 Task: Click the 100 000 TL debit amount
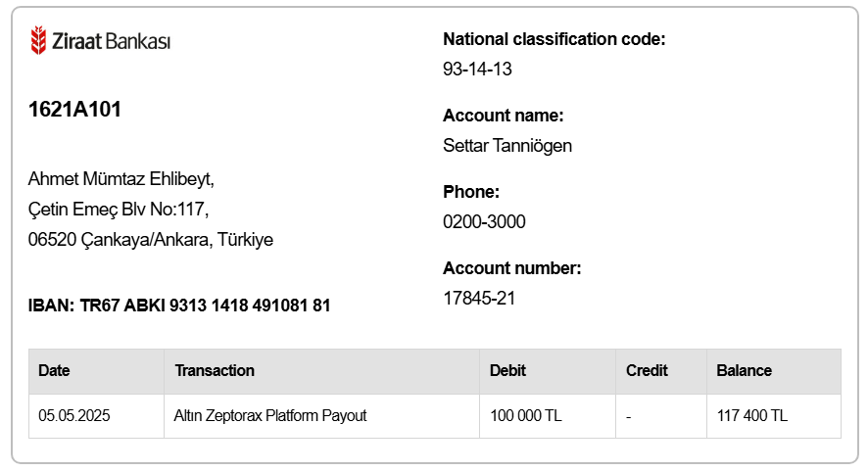click(x=526, y=415)
